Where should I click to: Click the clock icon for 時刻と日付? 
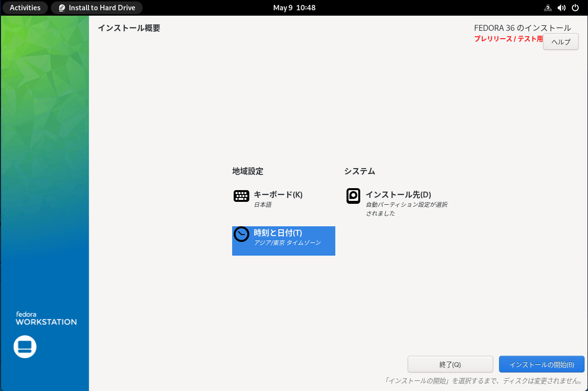[x=242, y=234]
